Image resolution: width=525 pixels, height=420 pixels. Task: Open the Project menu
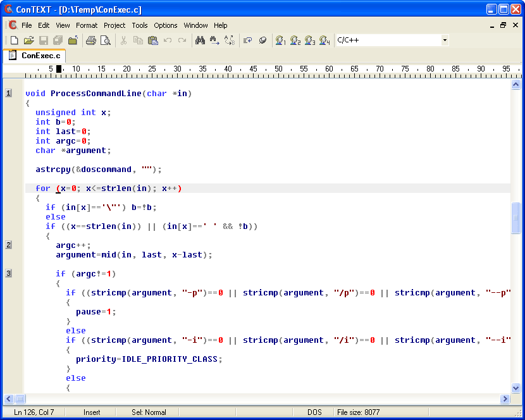pos(114,25)
